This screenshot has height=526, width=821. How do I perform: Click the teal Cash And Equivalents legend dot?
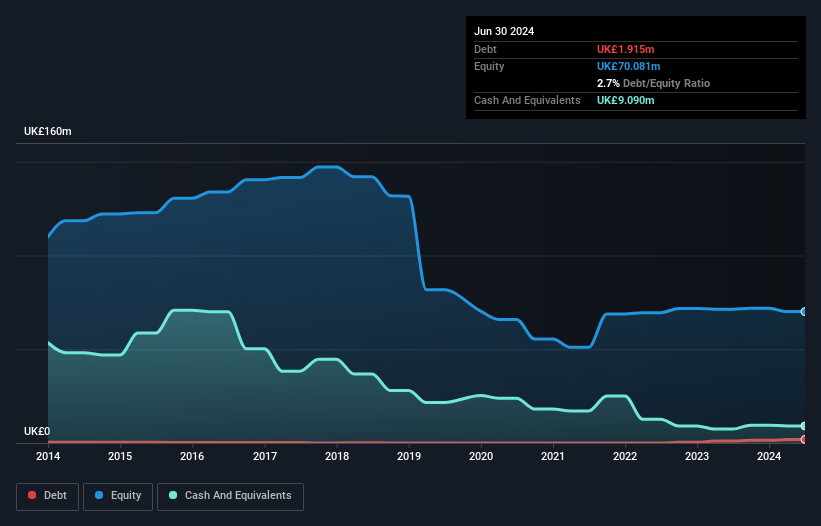click(x=173, y=495)
